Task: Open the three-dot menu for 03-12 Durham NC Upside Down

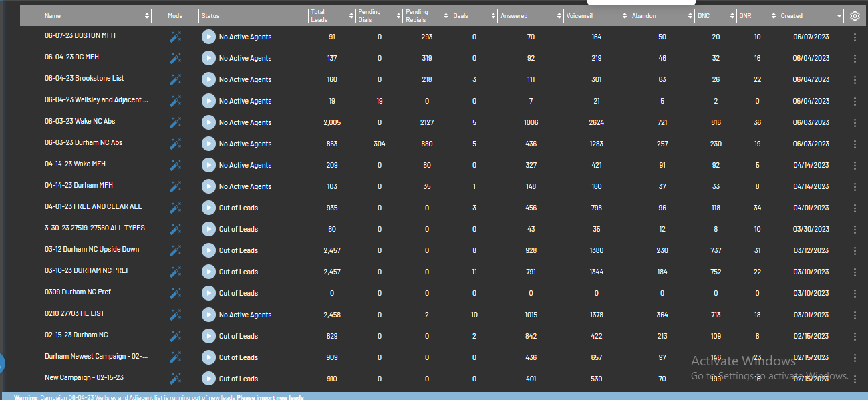Action: (x=855, y=250)
